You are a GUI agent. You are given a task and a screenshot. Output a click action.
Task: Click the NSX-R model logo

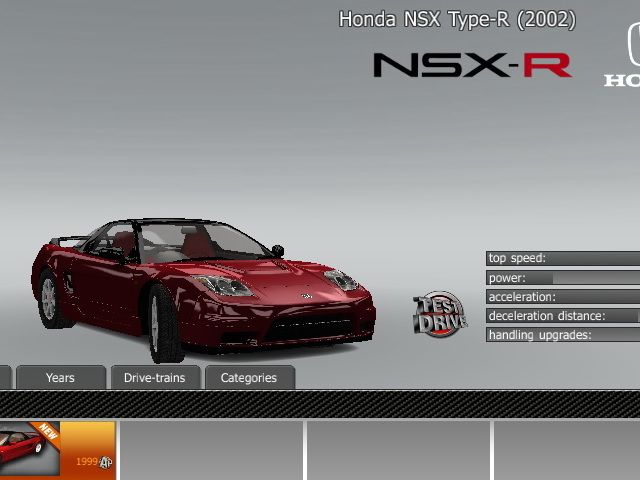472,66
